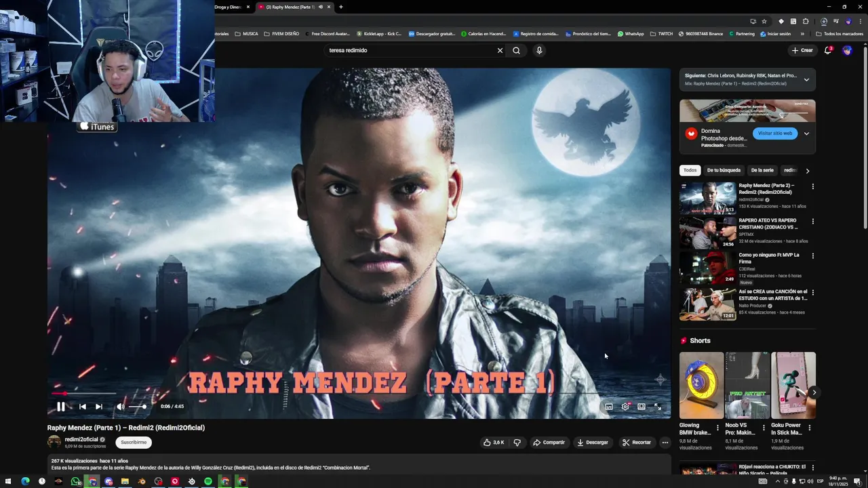Open the browser extensions puzzle icon
The image size is (868, 488).
[x=806, y=21]
